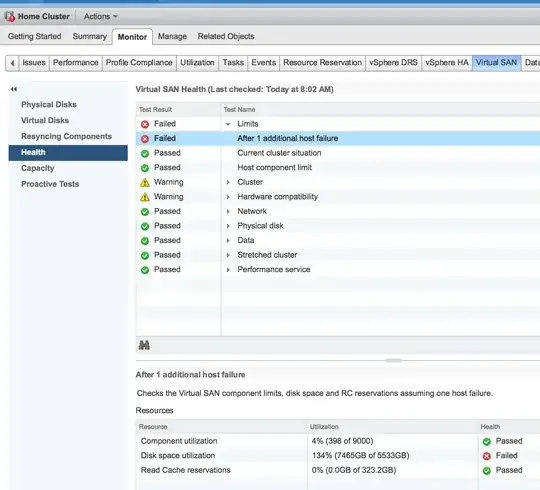
Task: Click the binoculars find icon
Action: (x=144, y=345)
